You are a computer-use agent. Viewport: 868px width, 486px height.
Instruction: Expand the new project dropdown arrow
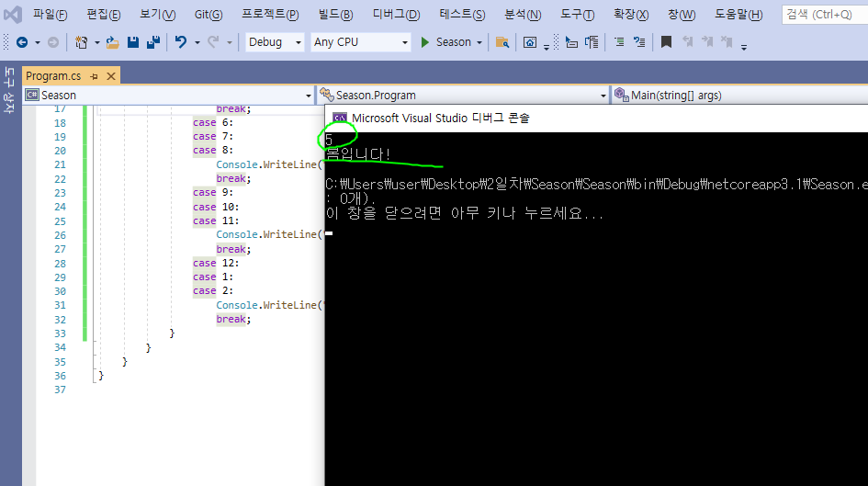point(96,42)
